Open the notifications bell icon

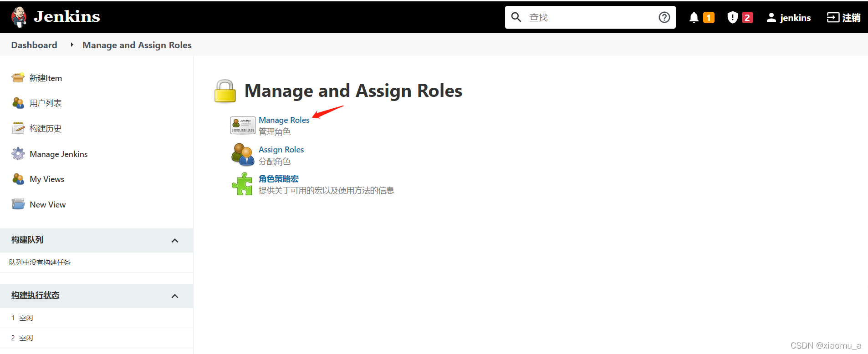(694, 18)
